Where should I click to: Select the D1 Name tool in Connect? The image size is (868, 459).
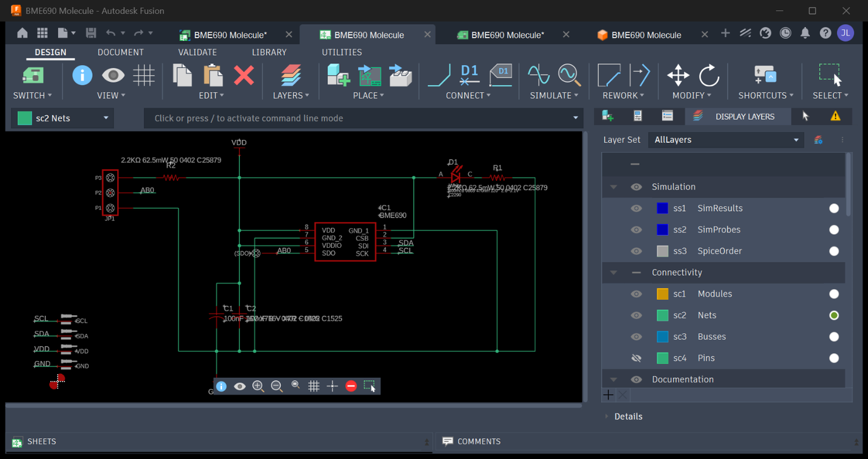(469, 76)
